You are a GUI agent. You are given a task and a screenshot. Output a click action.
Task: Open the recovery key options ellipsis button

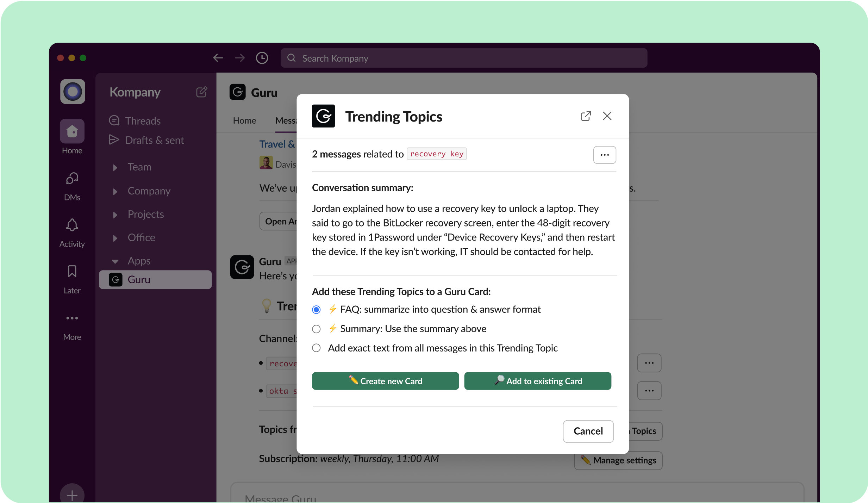point(604,155)
